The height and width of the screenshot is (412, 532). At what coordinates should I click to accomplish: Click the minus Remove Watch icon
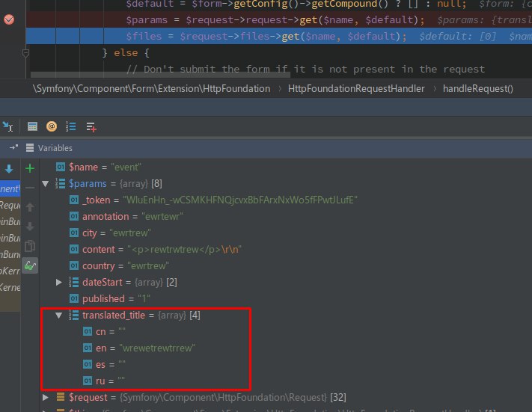pos(30,188)
